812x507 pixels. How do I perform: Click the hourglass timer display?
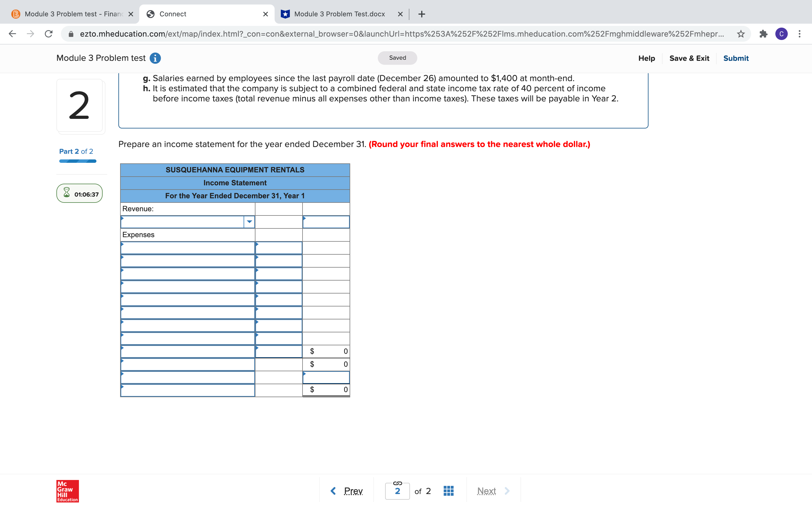coord(80,194)
